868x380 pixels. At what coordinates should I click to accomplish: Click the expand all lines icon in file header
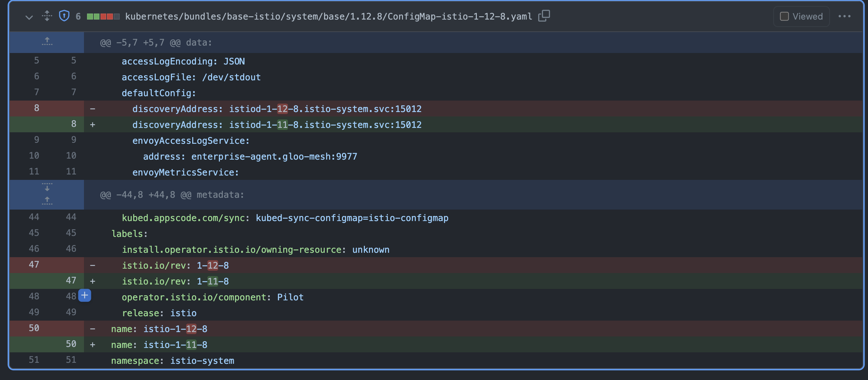(x=47, y=16)
